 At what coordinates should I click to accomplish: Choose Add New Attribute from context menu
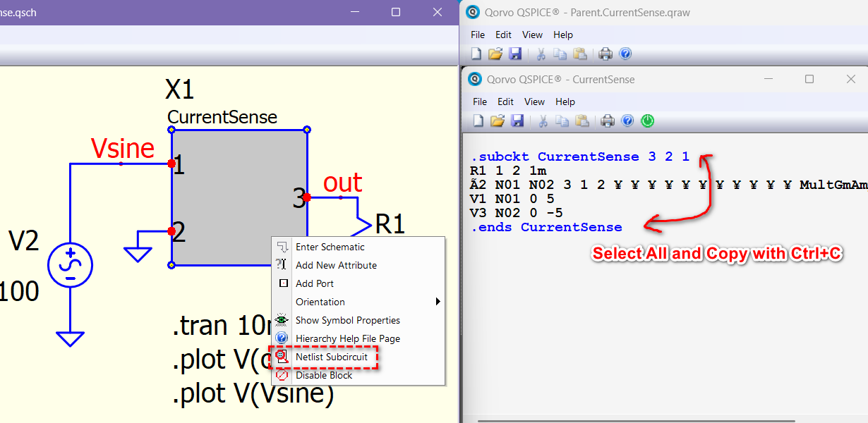tap(358, 265)
